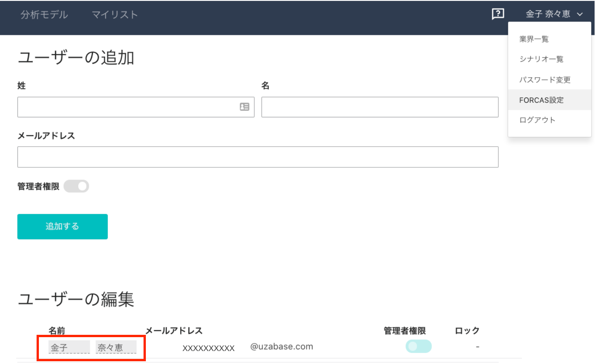The width and height of the screenshot is (601, 364).
Task: Open the help speech-bubble icon
Action: tap(498, 14)
